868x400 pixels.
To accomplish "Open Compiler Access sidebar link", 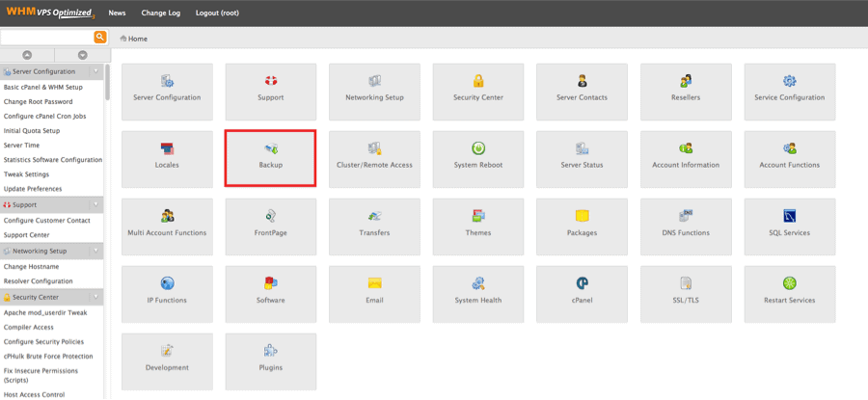I will pyautogui.click(x=29, y=327).
